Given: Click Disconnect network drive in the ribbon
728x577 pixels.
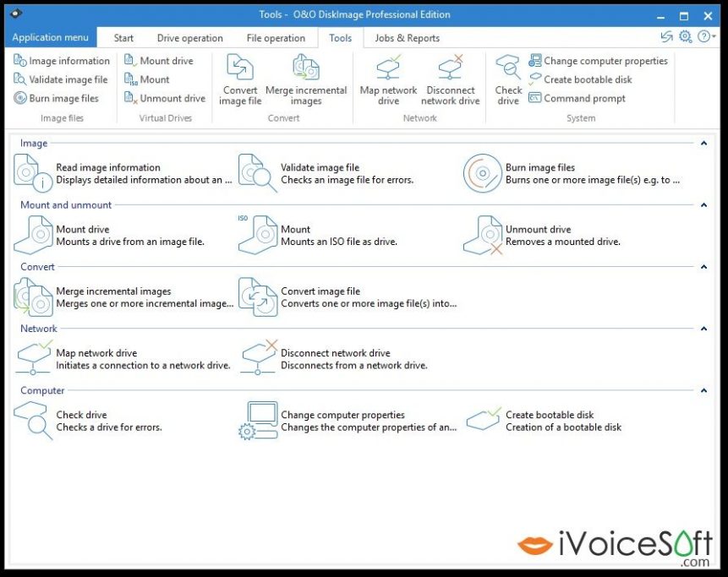Looking at the screenshot, I should [451, 79].
